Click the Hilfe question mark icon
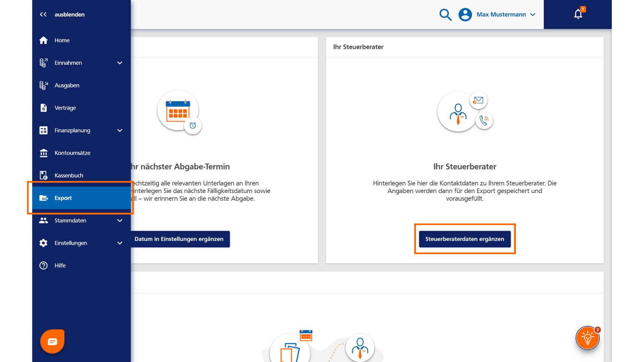Screen dimensions: 644x362 [44, 265]
